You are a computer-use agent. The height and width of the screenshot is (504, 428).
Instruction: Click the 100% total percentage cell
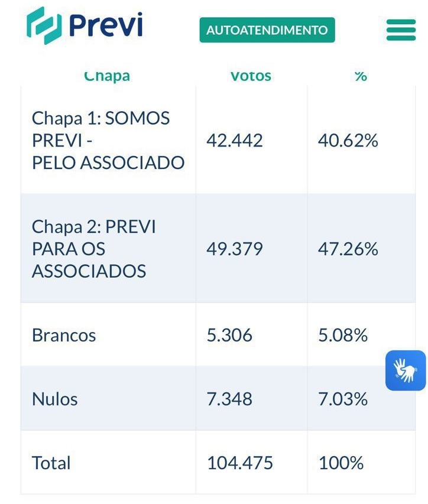341,463
